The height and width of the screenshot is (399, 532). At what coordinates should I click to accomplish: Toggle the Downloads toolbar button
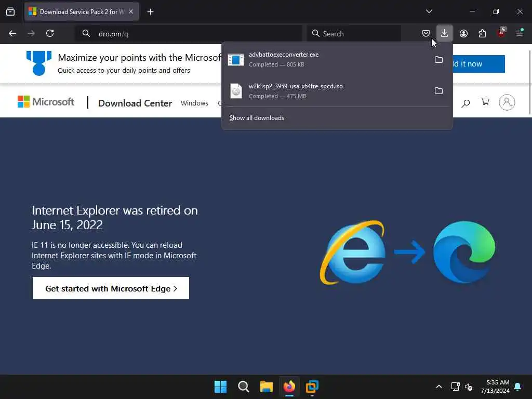click(x=445, y=33)
